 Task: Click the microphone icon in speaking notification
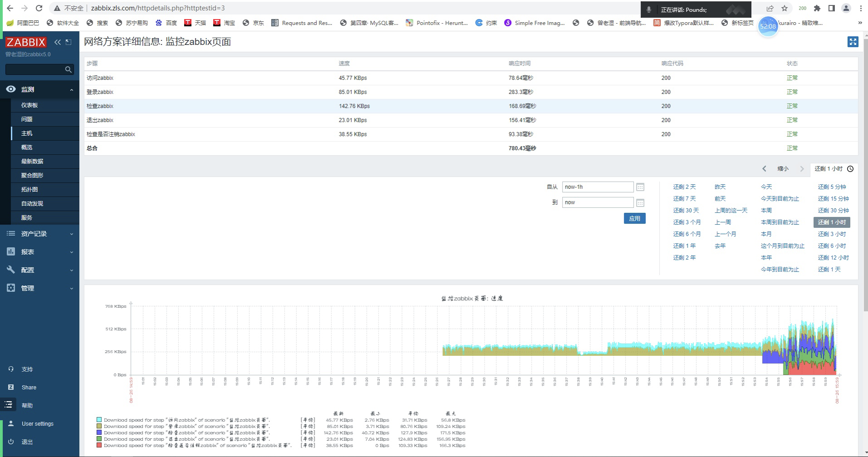(649, 10)
